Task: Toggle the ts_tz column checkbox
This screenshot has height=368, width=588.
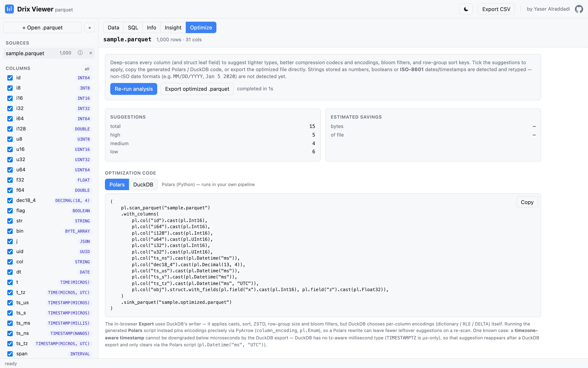Action: (10, 344)
